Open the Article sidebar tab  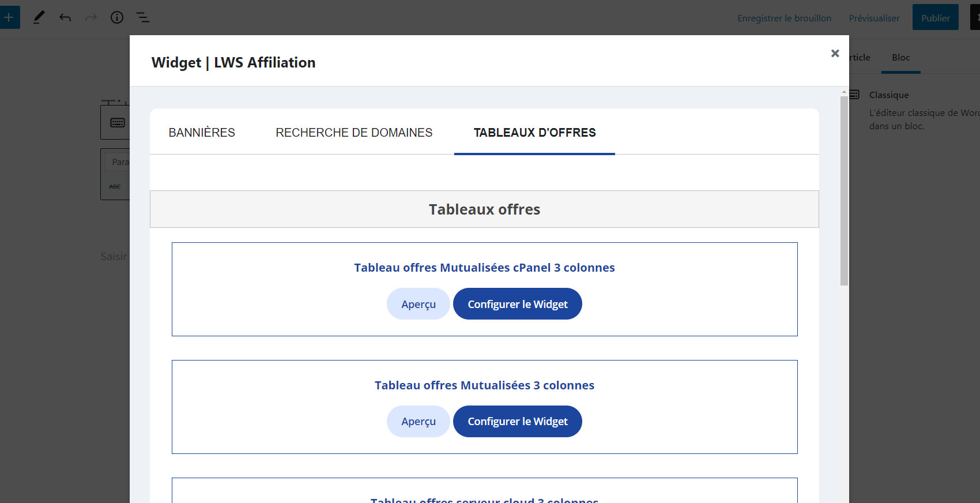point(860,58)
